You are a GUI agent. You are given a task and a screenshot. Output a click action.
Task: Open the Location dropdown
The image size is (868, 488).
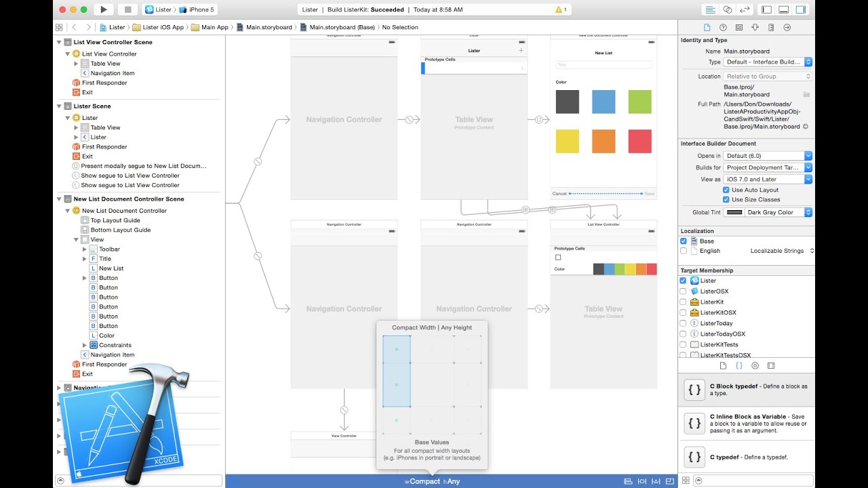[x=768, y=77]
